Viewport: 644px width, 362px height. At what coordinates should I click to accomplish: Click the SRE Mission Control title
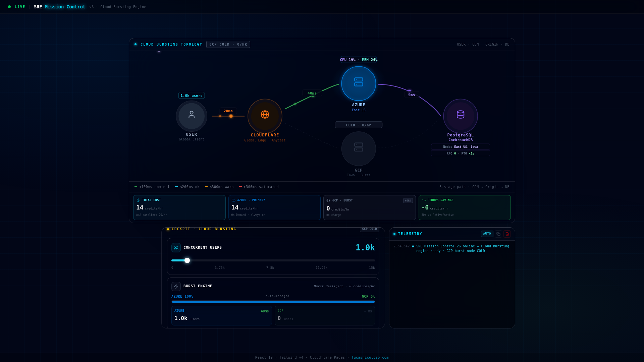[x=60, y=7]
